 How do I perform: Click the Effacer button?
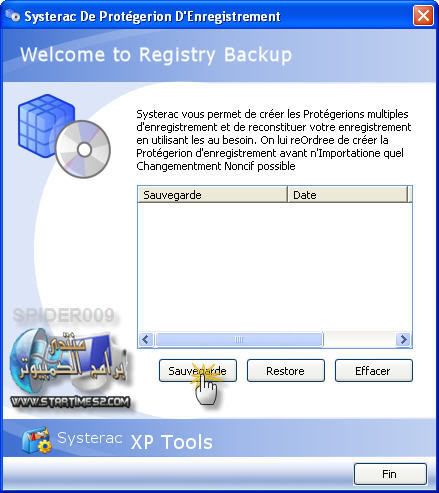(x=374, y=370)
